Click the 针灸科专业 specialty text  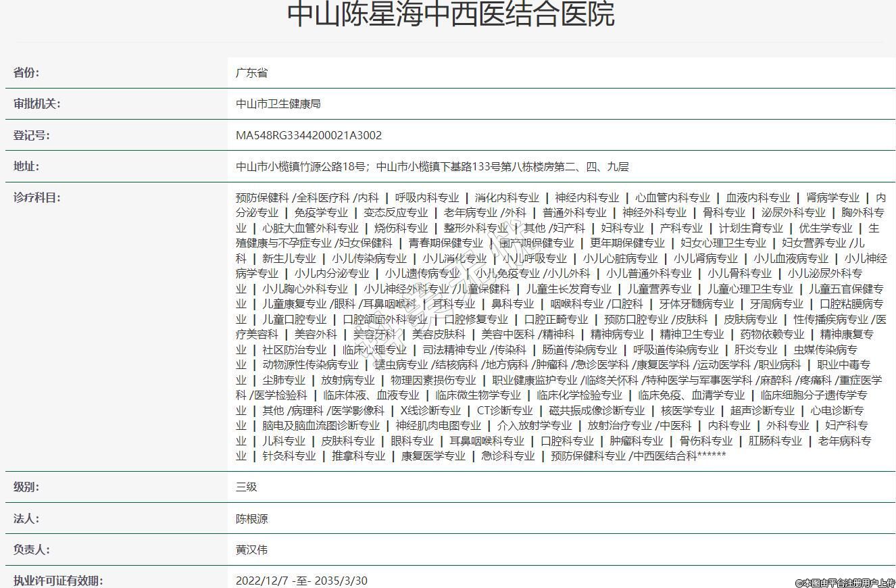(x=289, y=456)
